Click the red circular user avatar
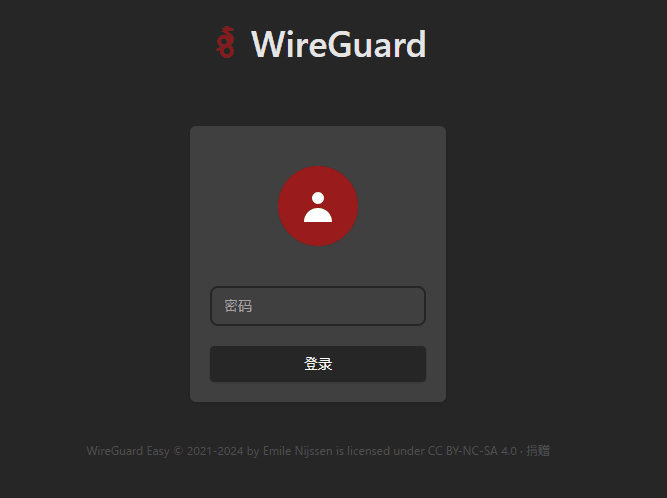 pos(318,206)
